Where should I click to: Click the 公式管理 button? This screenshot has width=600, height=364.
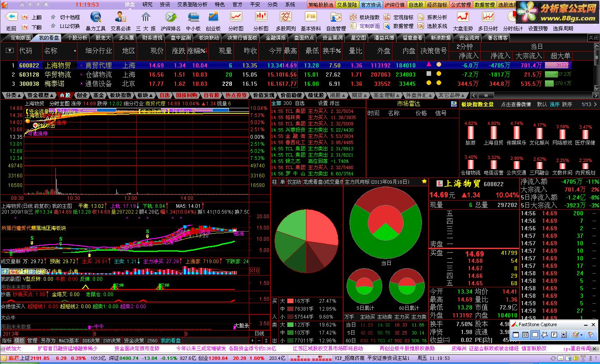tap(461, 5)
